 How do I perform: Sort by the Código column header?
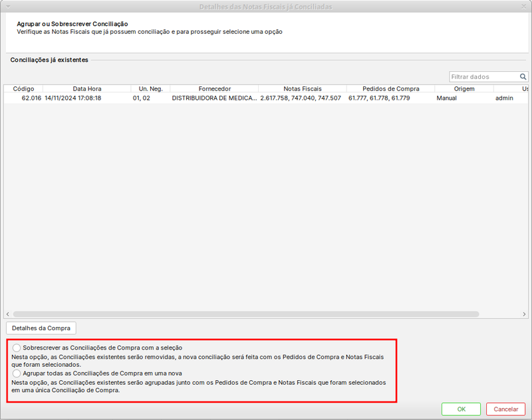(23, 88)
